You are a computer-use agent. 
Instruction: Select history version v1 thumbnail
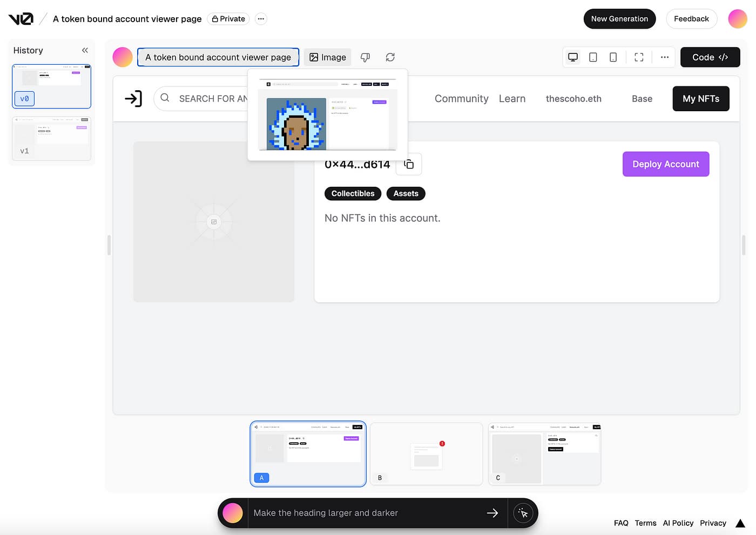pos(52,138)
